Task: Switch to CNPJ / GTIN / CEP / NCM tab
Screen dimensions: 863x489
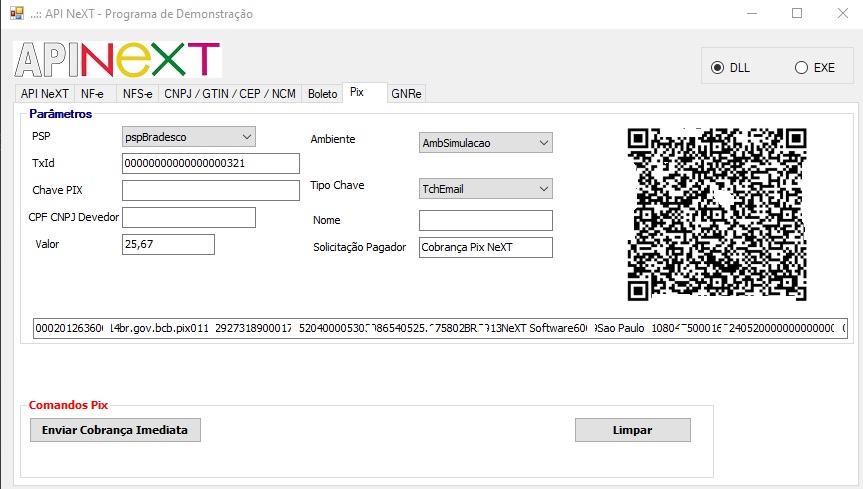Action: (x=230, y=93)
